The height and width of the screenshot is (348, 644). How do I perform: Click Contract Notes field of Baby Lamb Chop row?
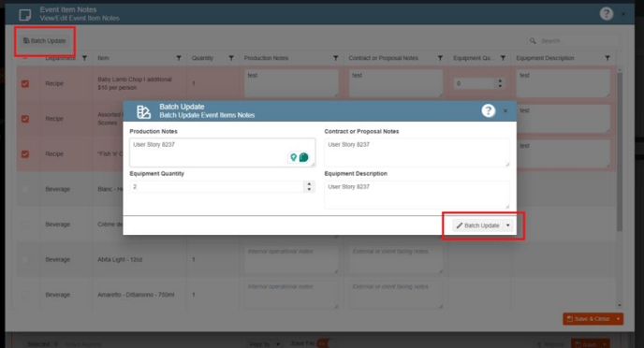396,83
